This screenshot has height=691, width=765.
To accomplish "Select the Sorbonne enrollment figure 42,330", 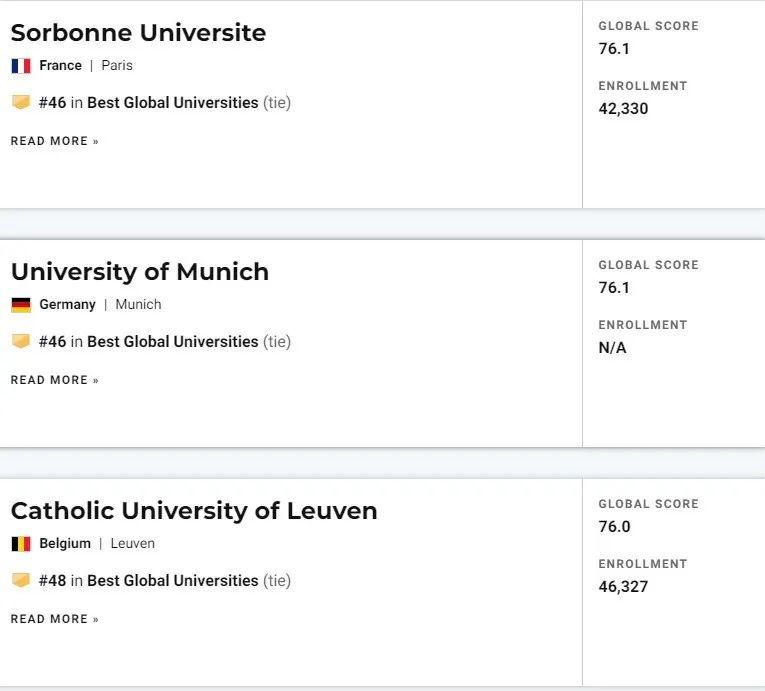I will pyautogui.click(x=624, y=109).
